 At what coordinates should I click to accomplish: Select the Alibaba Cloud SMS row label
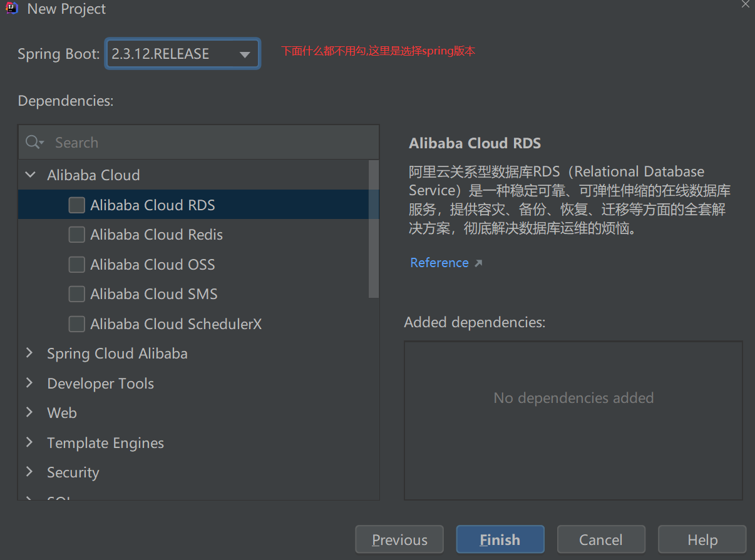tap(154, 294)
